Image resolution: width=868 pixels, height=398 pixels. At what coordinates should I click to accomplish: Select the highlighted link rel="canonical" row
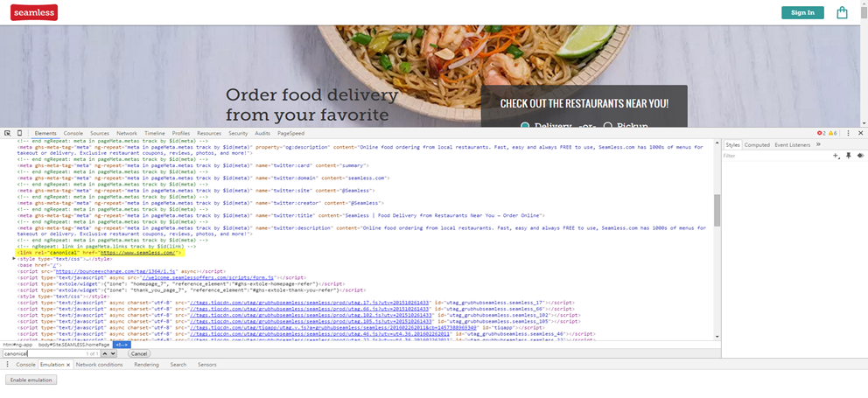[x=100, y=253]
